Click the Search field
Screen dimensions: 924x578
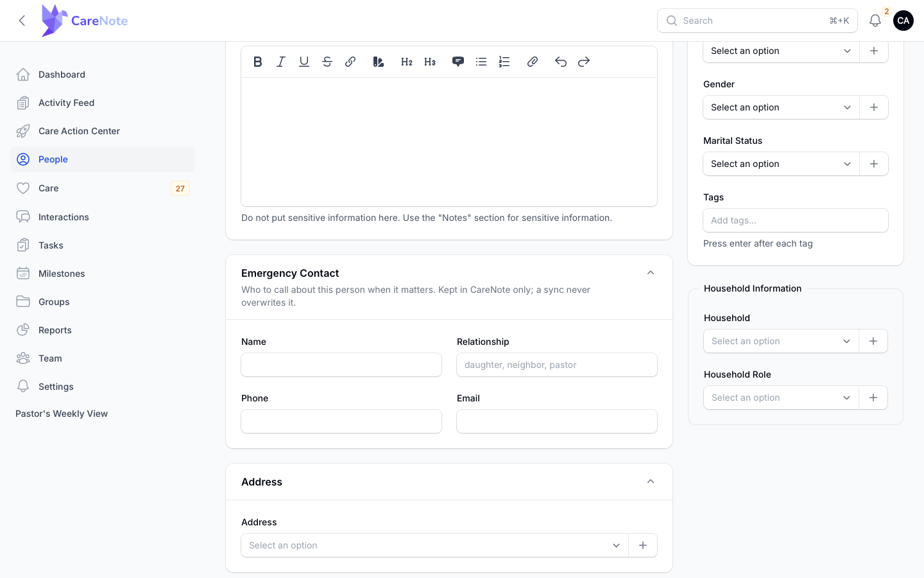757,21
